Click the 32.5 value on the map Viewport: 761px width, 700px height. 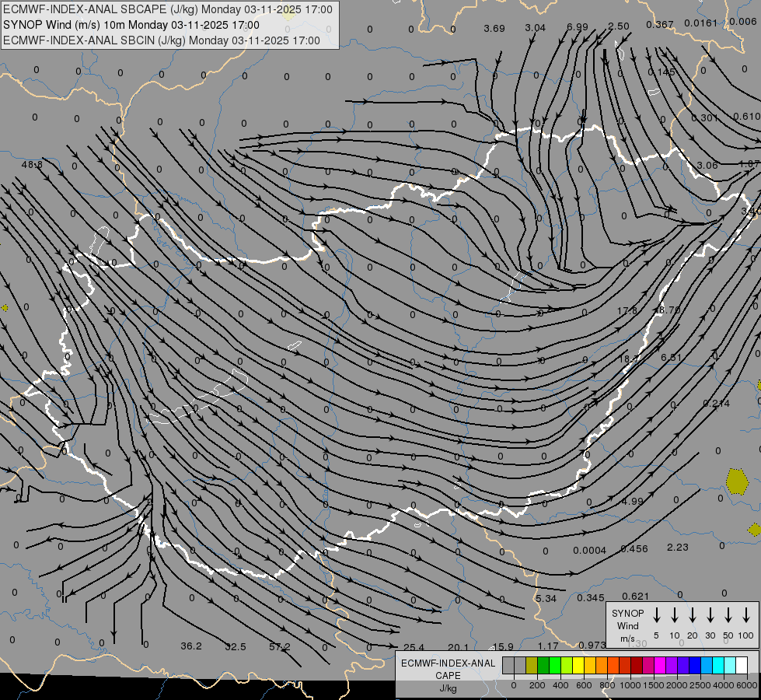point(236,646)
